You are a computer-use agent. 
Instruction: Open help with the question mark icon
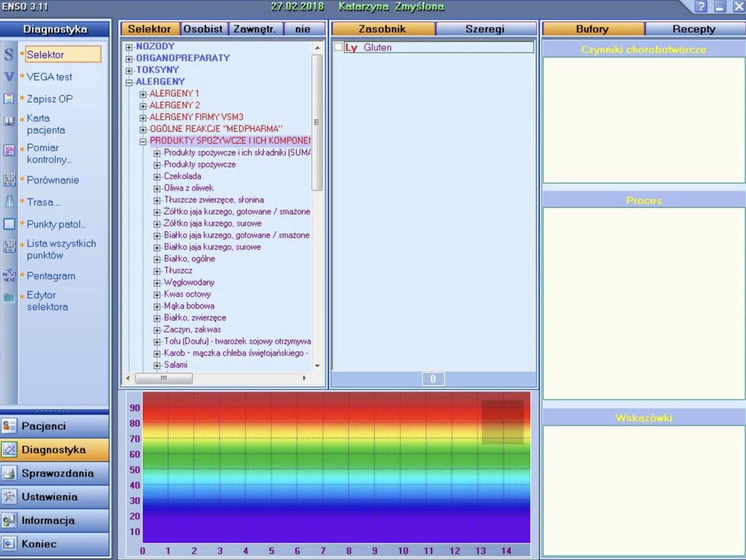tap(701, 6)
